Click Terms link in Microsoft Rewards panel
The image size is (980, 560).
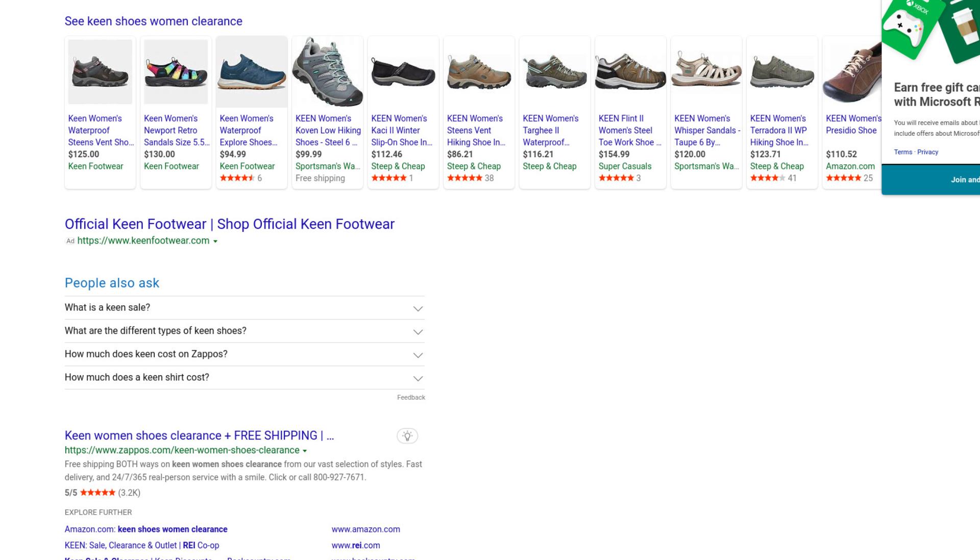tap(902, 152)
